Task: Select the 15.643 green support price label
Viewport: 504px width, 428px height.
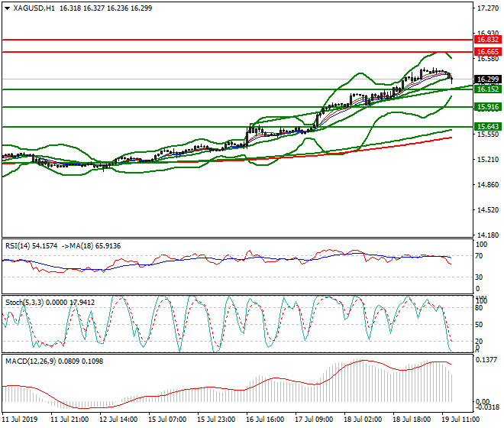Action: pyautogui.click(x=488, y=127)
